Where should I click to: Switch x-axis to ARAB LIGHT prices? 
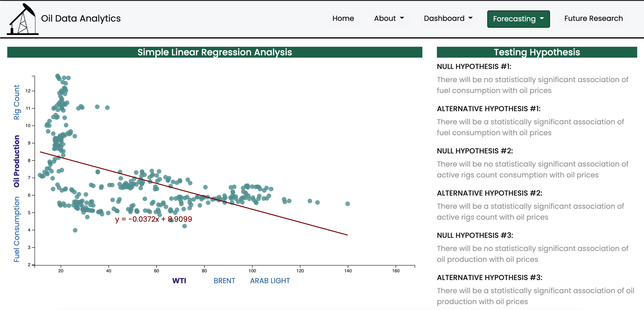pyautogui.click(x=270, y=280)
